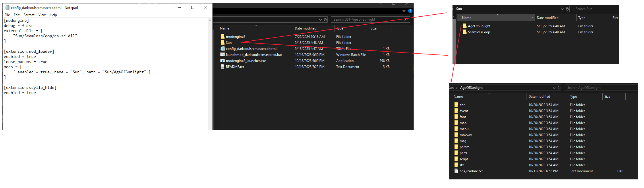Click 'Text Document' type of aos_readme.txt

[x=581, y=171]
